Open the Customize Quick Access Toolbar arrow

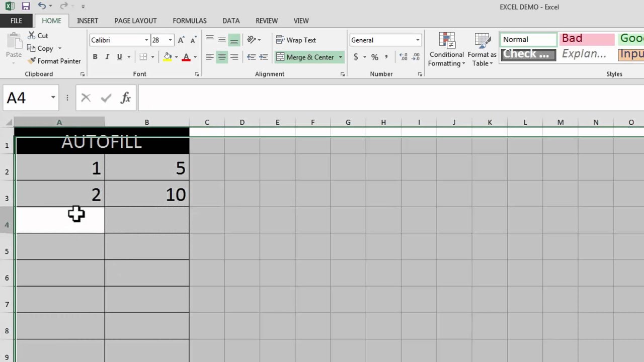pyautogui.click(x=83, y=7)
